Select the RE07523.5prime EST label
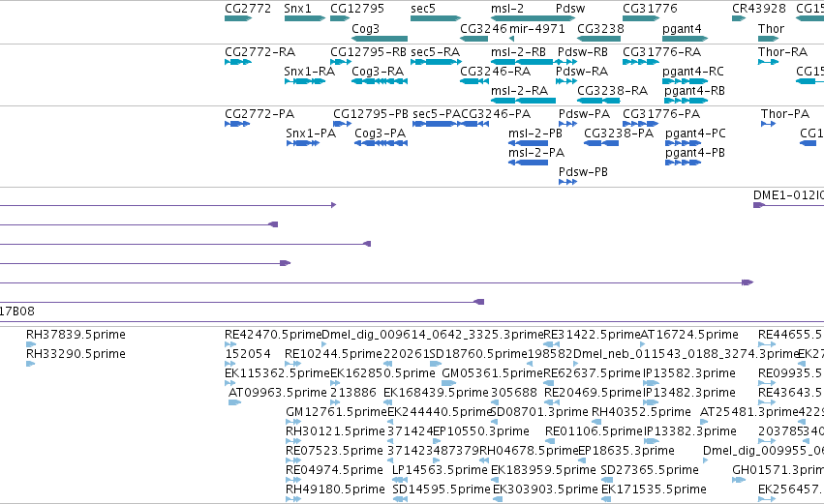The height and width of the screenshot is (504, 824). (334, 451)
